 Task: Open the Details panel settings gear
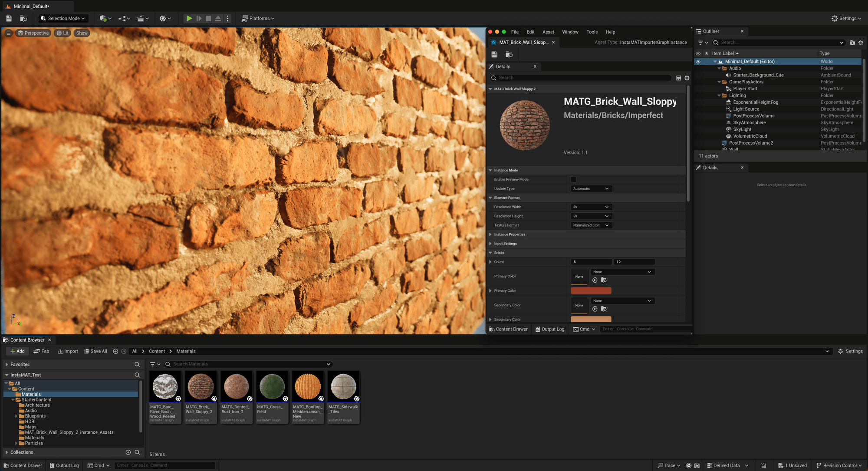[687, 78]
